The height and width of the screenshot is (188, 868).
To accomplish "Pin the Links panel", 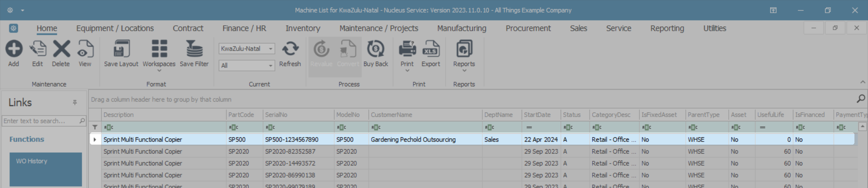I will point(75,103).
